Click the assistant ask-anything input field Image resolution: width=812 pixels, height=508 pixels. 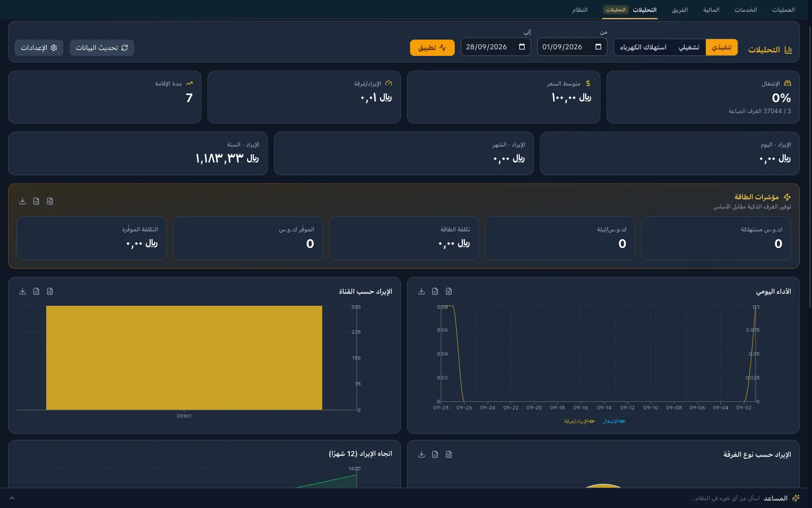click(725, 498)
